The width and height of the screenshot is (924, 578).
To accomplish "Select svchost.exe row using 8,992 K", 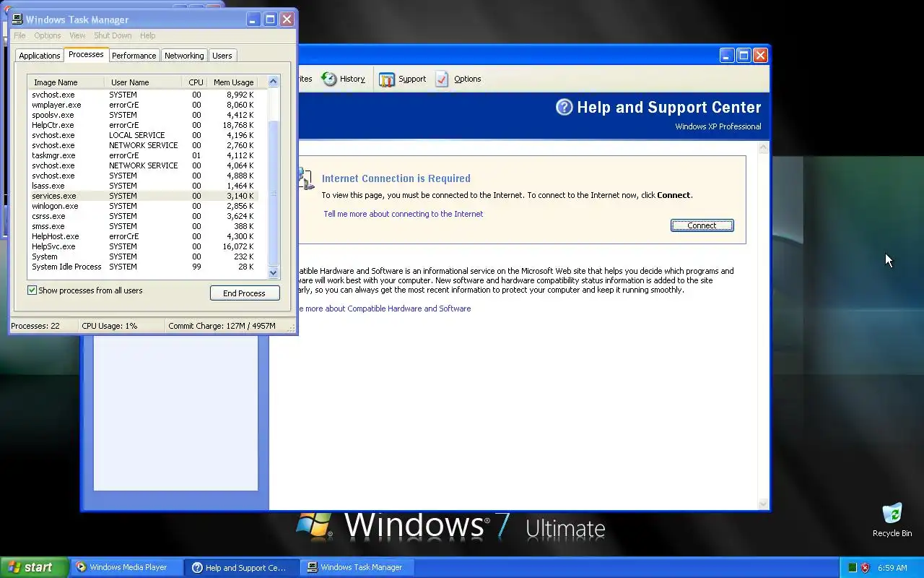I will [x=143, y=95].
